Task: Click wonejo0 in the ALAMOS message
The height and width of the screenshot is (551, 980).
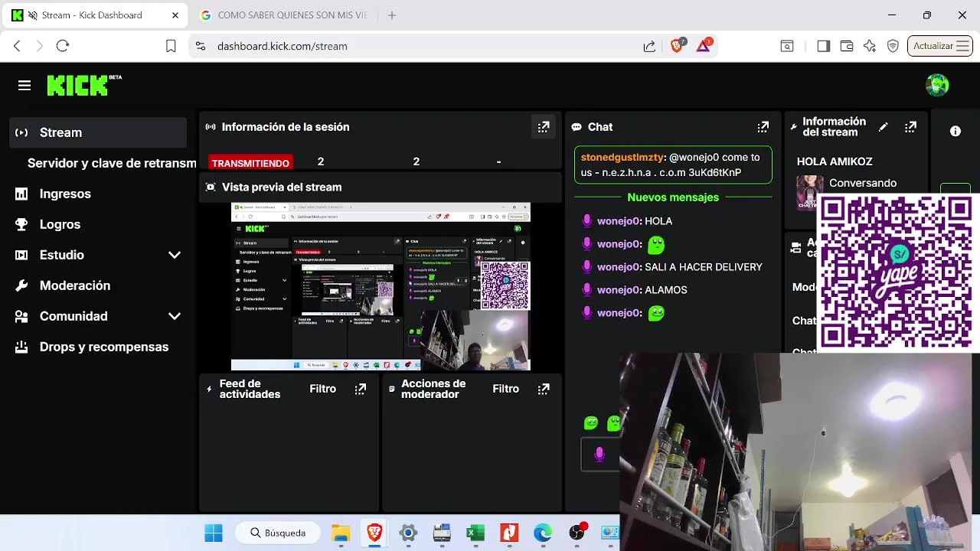Action: click(618, 290)
